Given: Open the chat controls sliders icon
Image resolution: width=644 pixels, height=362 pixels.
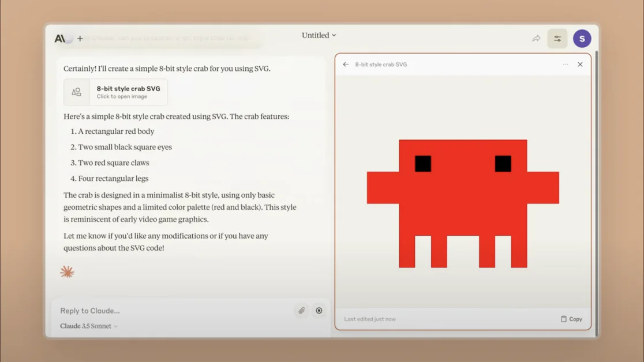Looking at the screenshot, I should pyautogui.click(x=557, y=39).
